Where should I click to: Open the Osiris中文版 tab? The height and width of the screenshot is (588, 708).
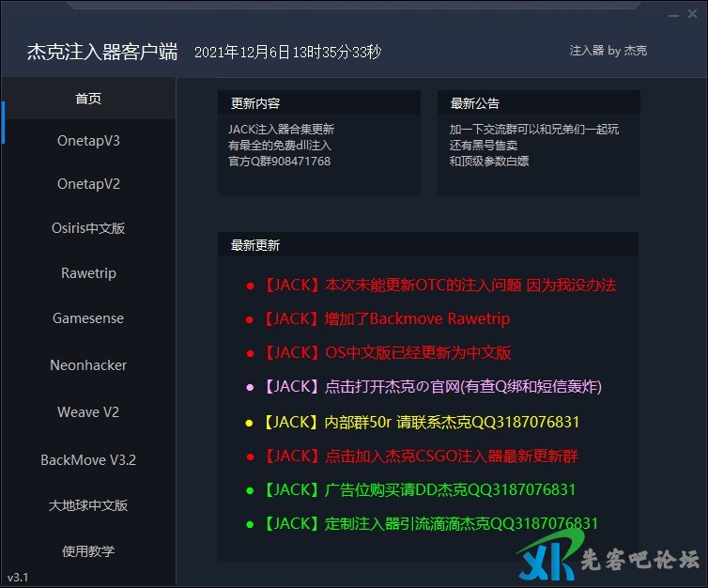(88, 228)
